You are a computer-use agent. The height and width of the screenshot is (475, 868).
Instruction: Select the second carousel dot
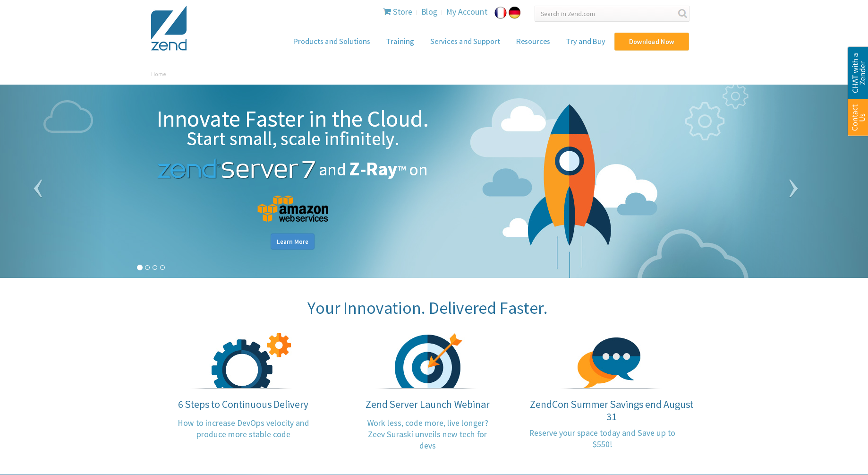(147, 268)
